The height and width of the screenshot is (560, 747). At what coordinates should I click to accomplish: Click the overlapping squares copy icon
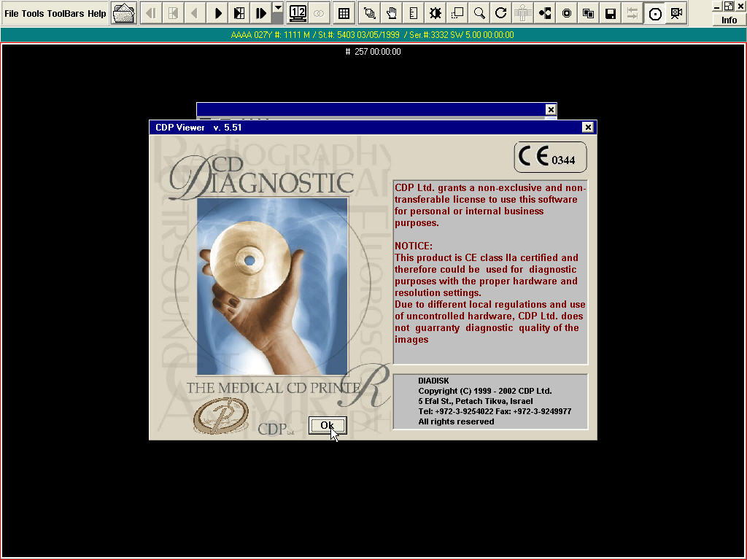pos(589,13)
